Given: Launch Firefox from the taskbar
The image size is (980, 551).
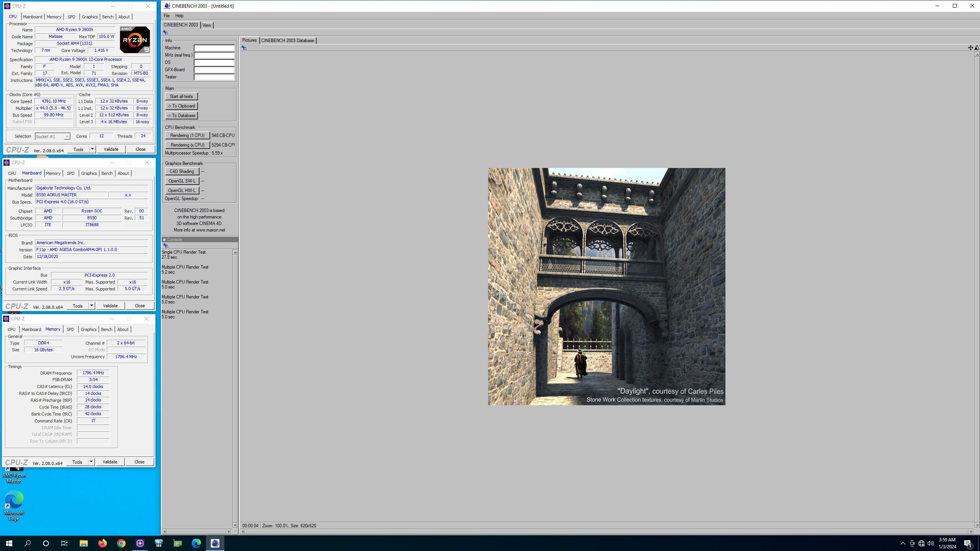Looking at the screenshot, I should tap(102, 543).
